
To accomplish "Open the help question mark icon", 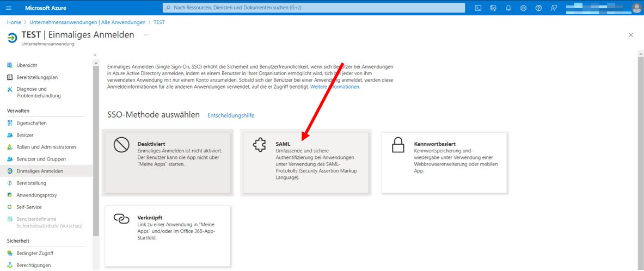I will [538, 8].
